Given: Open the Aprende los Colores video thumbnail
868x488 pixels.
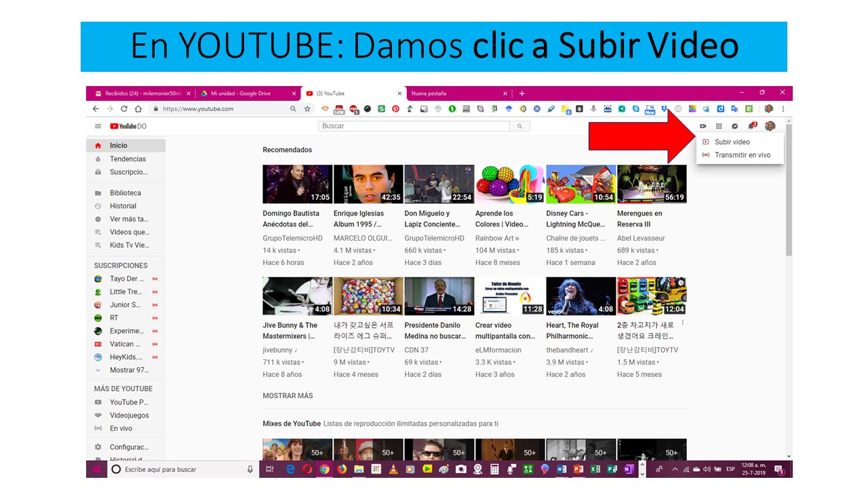Looking at the screenshot, I should coord(510,184).
